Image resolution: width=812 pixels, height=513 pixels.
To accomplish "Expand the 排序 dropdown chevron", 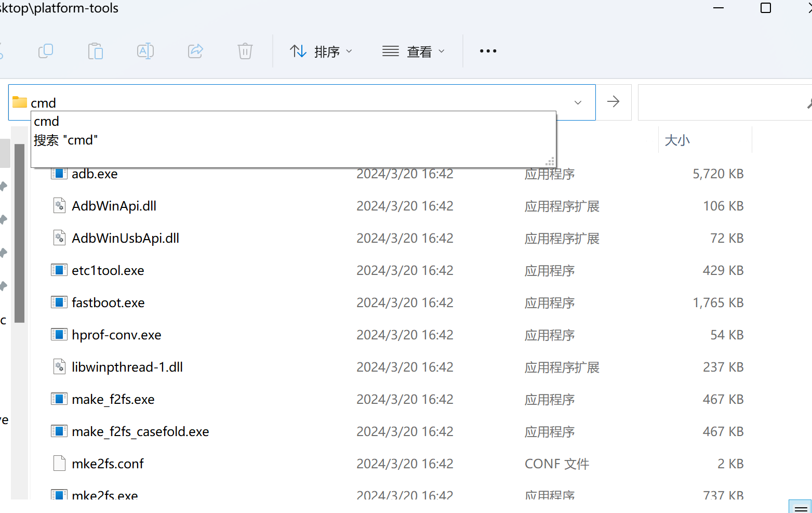I will click(x=349, y=51).
